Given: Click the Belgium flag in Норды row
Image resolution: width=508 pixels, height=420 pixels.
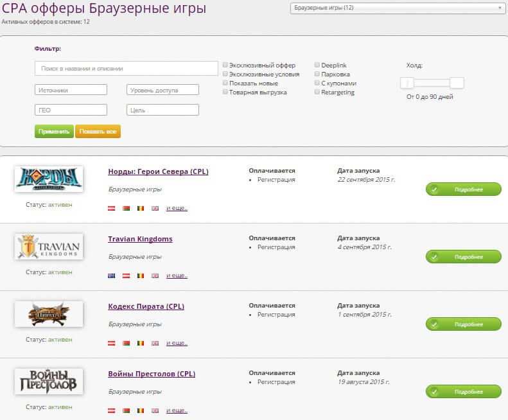Looking at the screenshot, I should (x=141, y=208).
